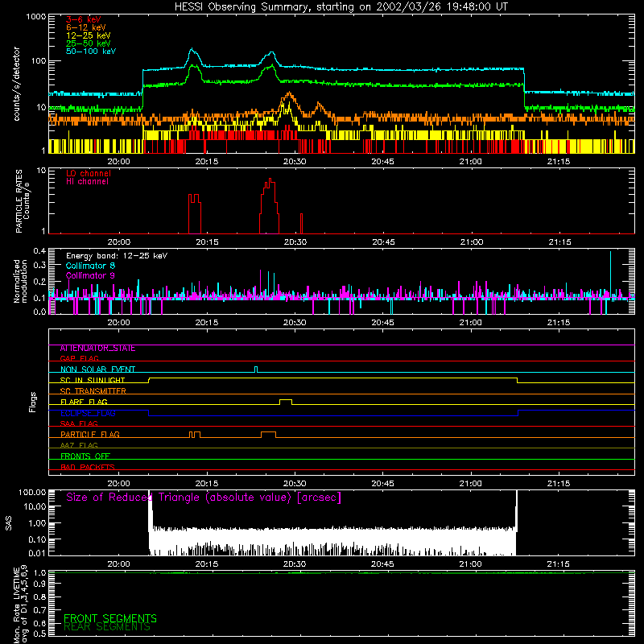Click the ATTENUATOR_STATE flag label
Screen dimensions: 644x644
(97, 349)
